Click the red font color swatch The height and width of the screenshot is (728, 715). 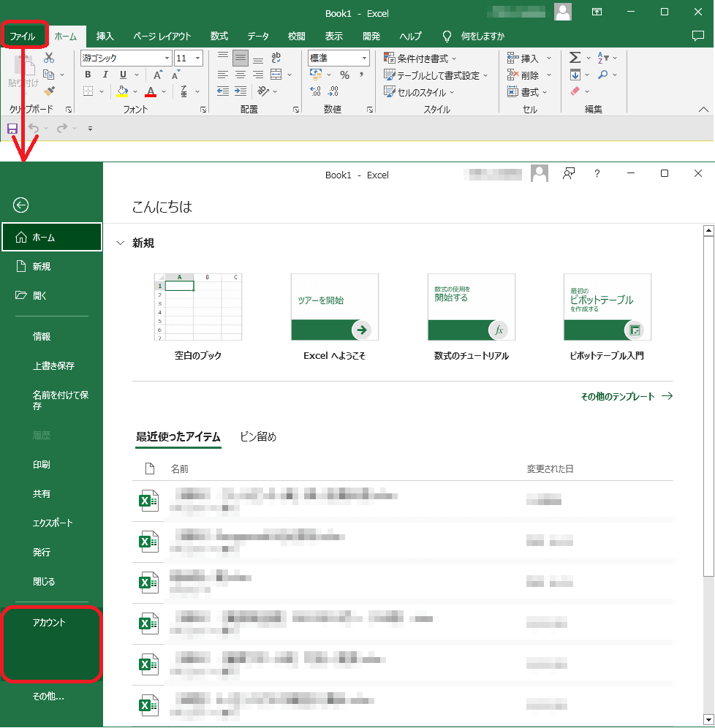pyautogui.click(x=151, y=92)
